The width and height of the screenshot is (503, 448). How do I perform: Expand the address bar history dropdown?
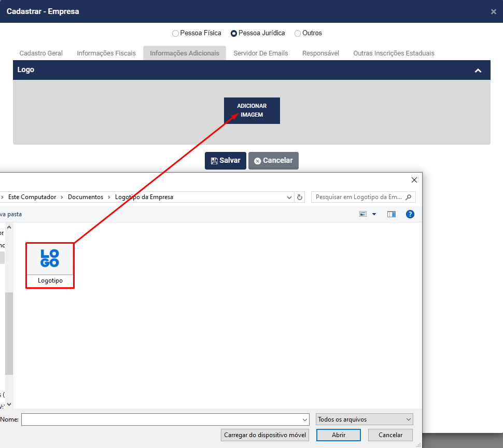click(x=289, y=197)
